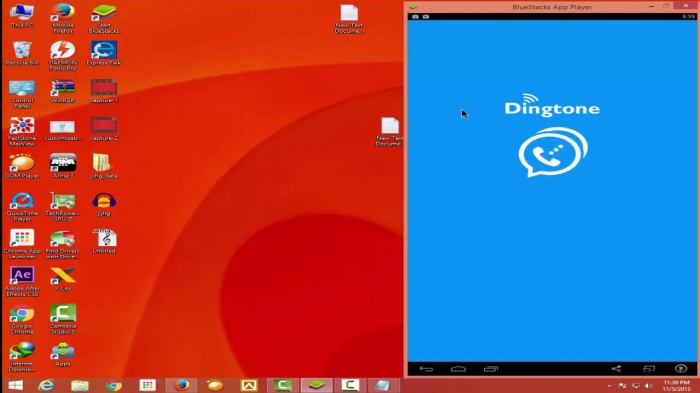
Task: Select the QuickTime Player shortcut
Action: tap(22, 207)
